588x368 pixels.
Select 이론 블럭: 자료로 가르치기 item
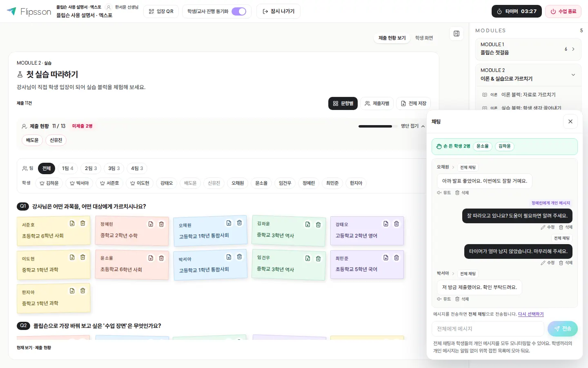528,94
